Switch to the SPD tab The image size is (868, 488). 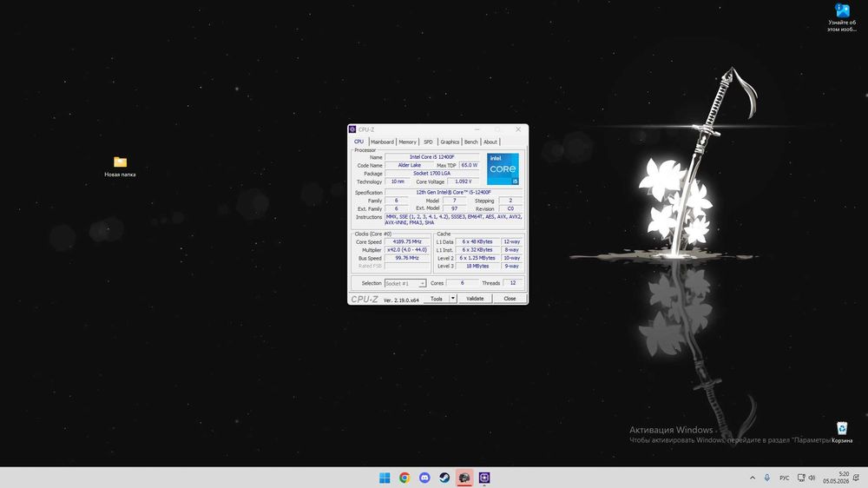428,142
